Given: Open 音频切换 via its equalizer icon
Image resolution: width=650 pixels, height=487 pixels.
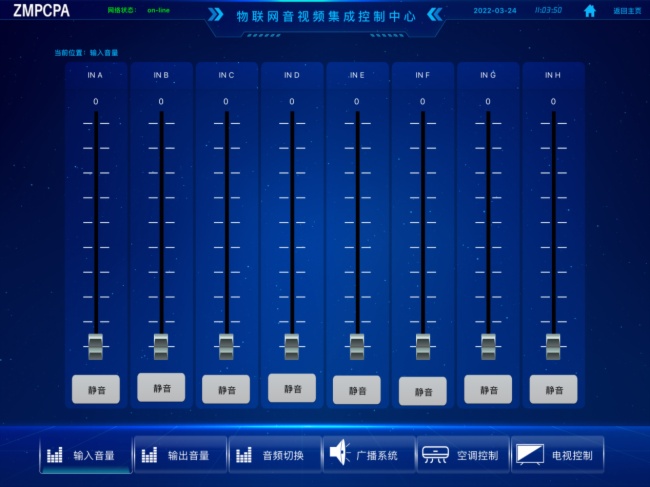Looking at the screenshot, I should [243, 455].
